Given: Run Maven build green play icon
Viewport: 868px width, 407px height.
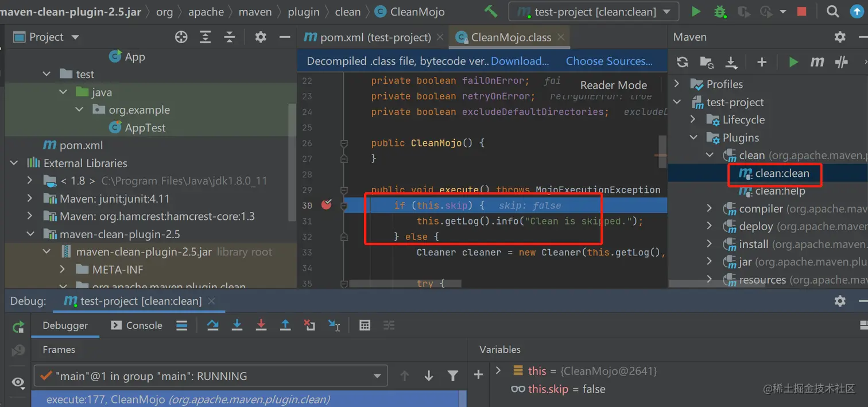Looking at the screenshot, I should (793, 62).
